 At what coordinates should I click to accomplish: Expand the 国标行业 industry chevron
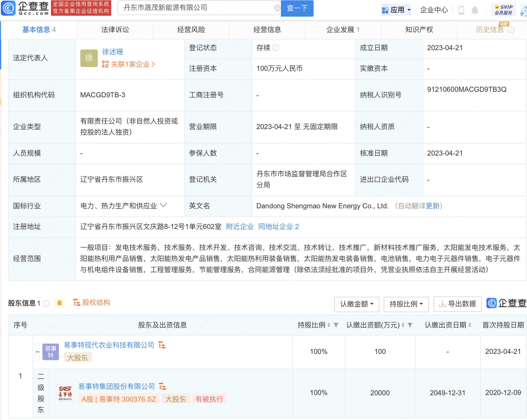(164, 205)
